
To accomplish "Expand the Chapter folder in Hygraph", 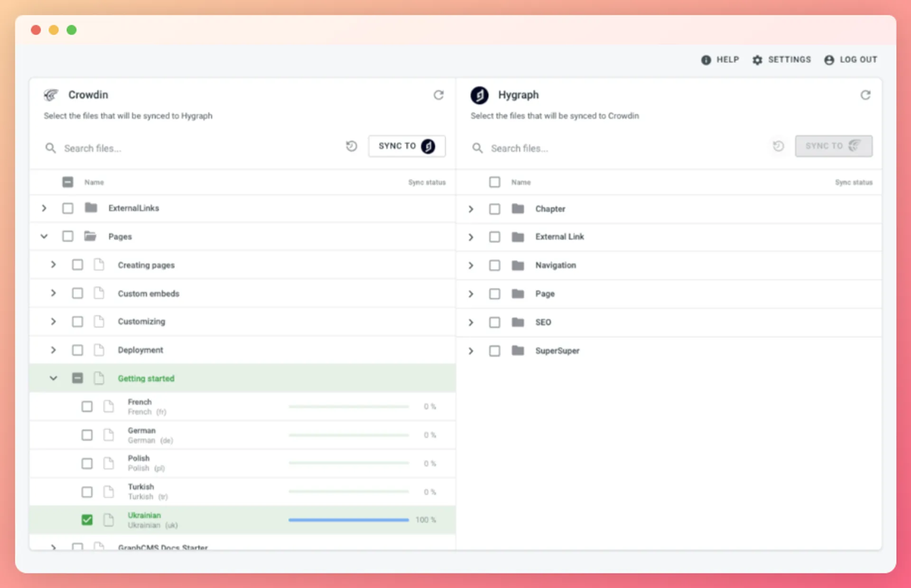I will tap(471, 209).
